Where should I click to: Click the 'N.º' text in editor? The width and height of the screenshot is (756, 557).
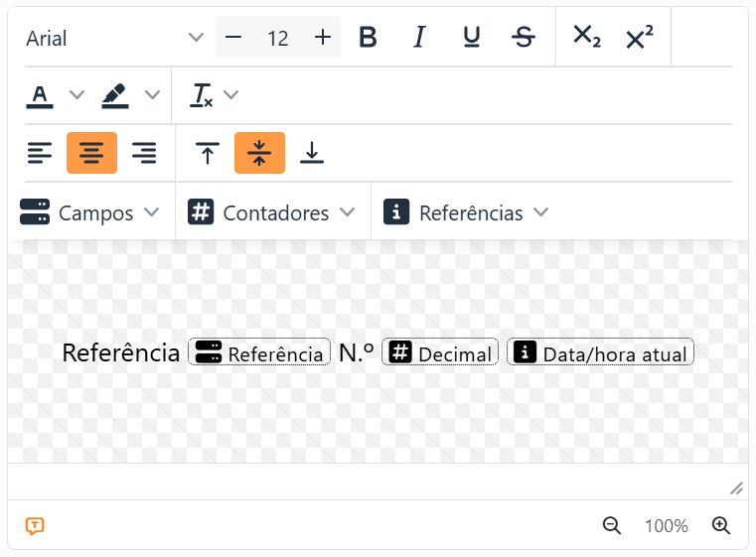pos(357,352)
